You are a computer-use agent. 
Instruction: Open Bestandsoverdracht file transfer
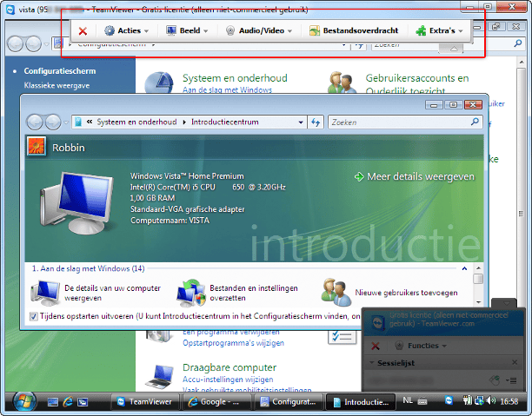[354, 31]
